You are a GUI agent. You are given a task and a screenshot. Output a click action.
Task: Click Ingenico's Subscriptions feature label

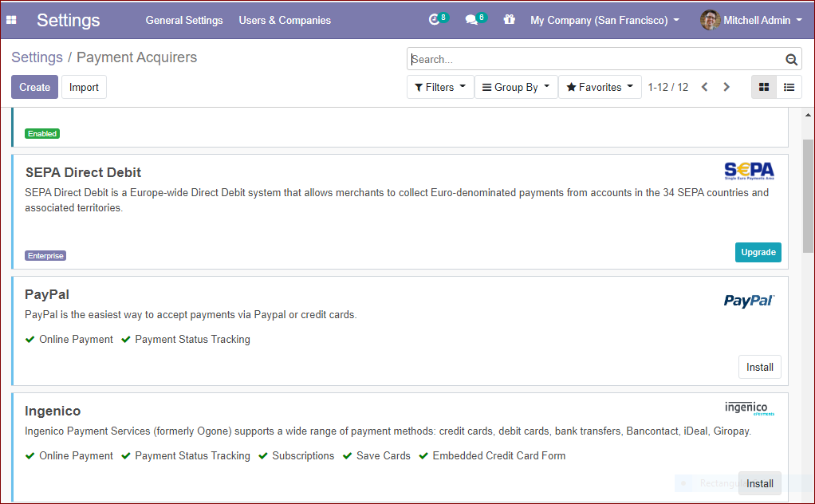point(303,455)
